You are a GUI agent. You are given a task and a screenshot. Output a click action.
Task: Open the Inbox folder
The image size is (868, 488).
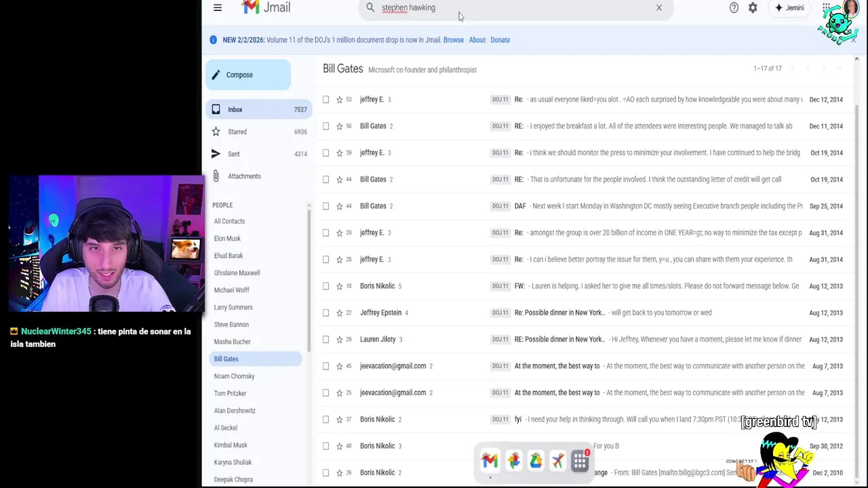click(258, 109)
